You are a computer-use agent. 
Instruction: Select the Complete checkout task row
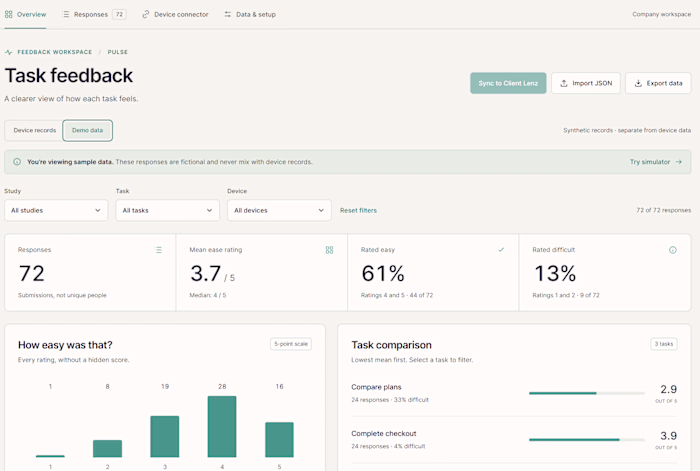[514, 439]
